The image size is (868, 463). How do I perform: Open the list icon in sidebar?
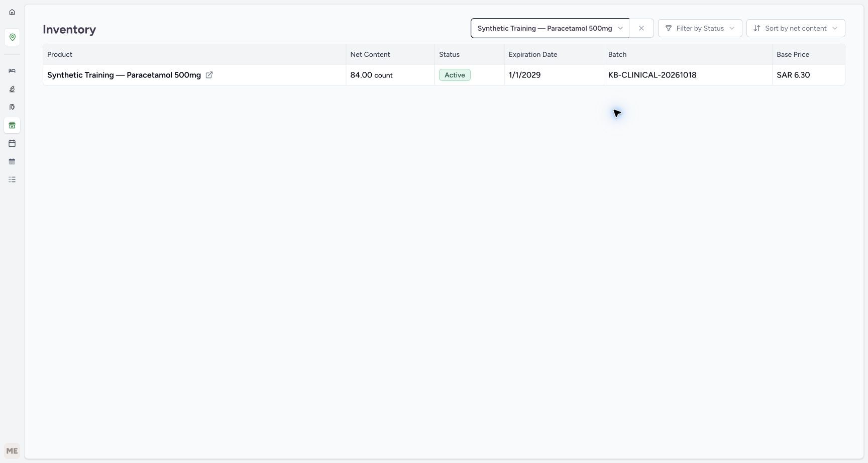pos(12,179)
